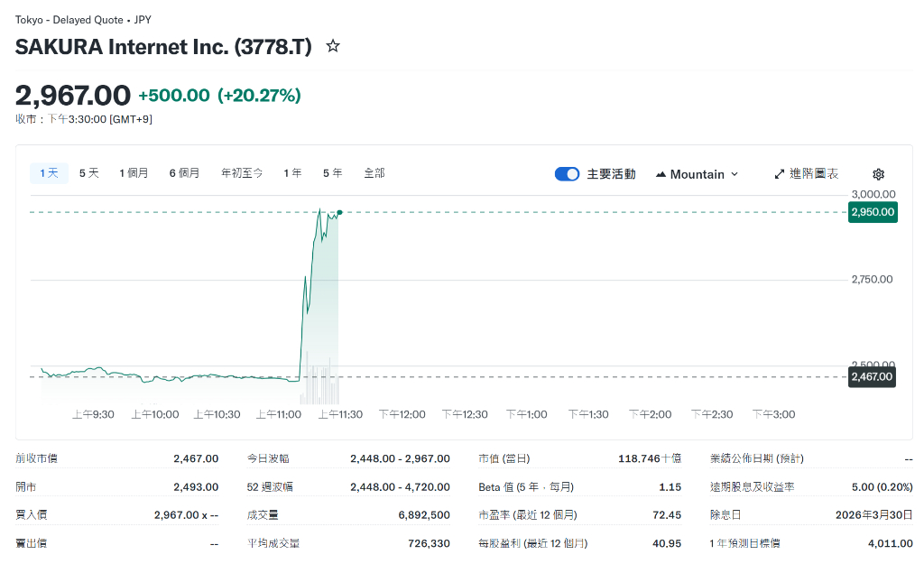Select the 年初至今 time range
This screenshot has height=564, width=924.
coord(241,172)
